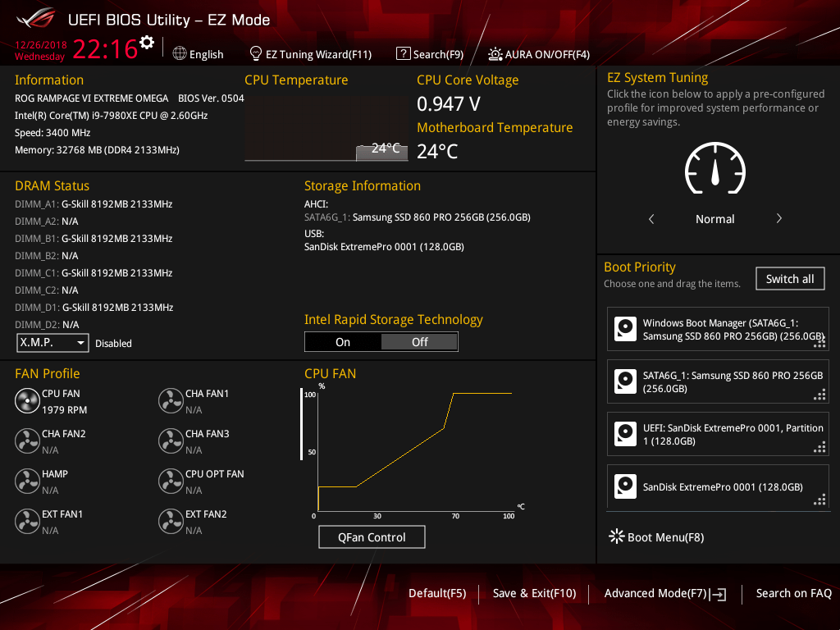
Task: Open the X.M.P. dropdown
Action: tap(52, 342)
